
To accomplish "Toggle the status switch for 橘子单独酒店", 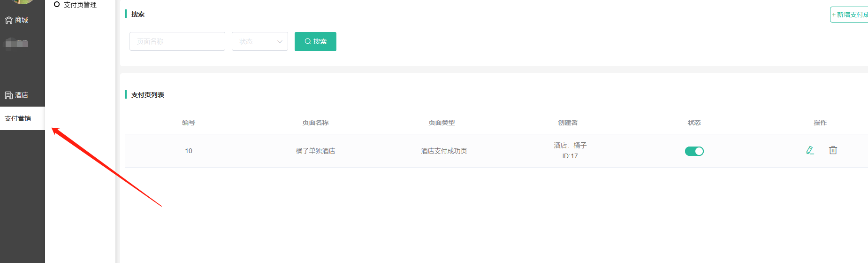I will pos(694,151).
